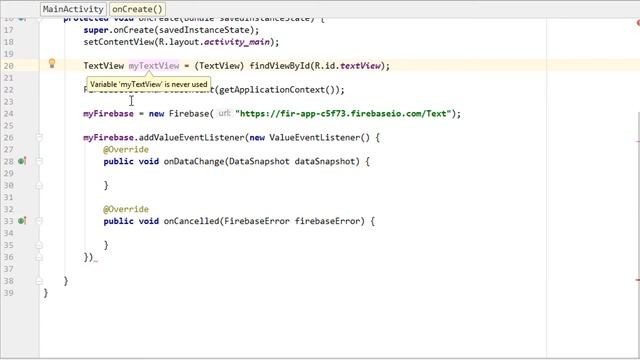Collapse the onDataChange method fold at line 28
640x360 pixels.
click(39, 161)
